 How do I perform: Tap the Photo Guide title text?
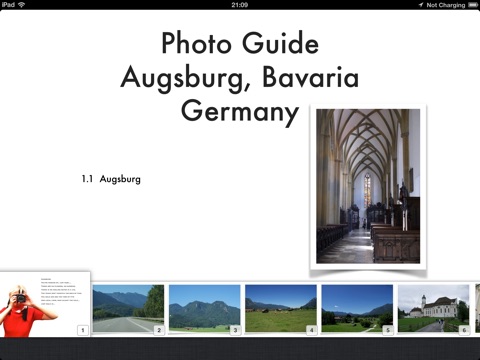(x=240, y=43)
